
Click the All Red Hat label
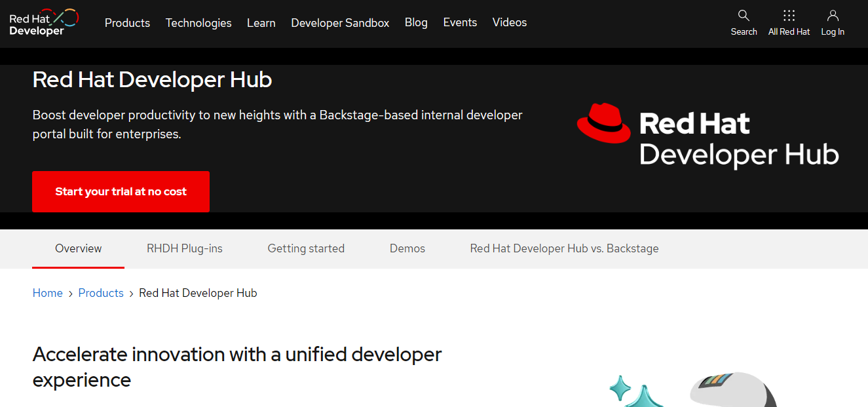tap(789, 31)
